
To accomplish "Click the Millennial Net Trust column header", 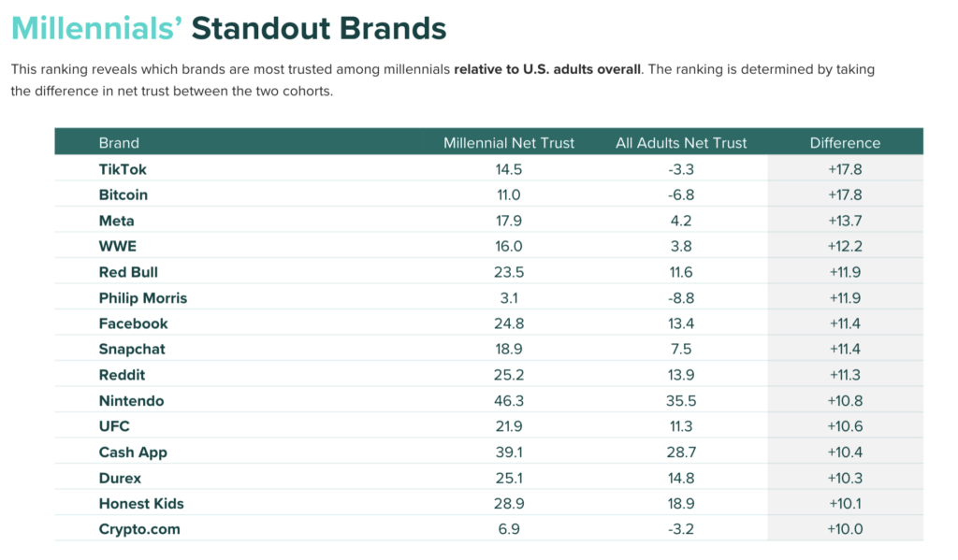I will (509, 143).
